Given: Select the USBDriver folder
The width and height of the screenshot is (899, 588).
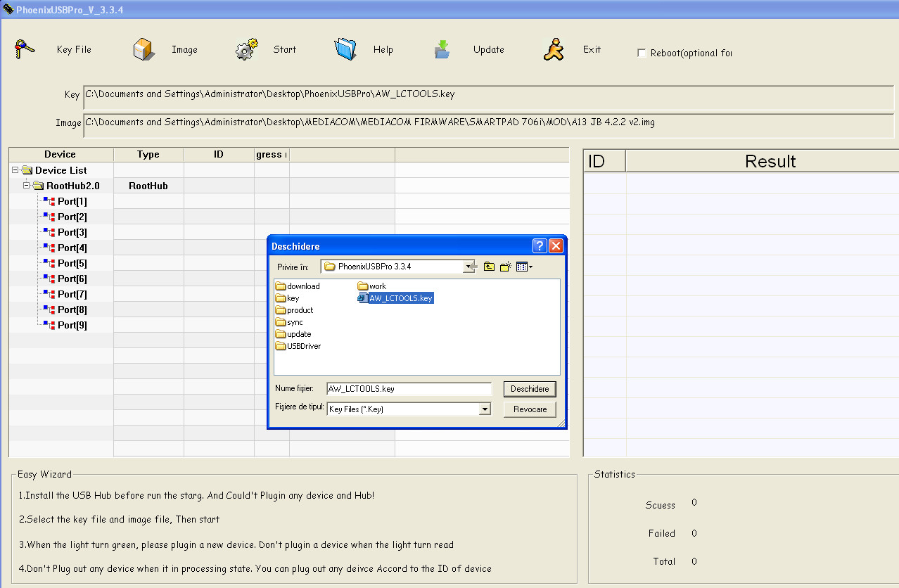Looking at the screenshot, I should coord(298,346).
